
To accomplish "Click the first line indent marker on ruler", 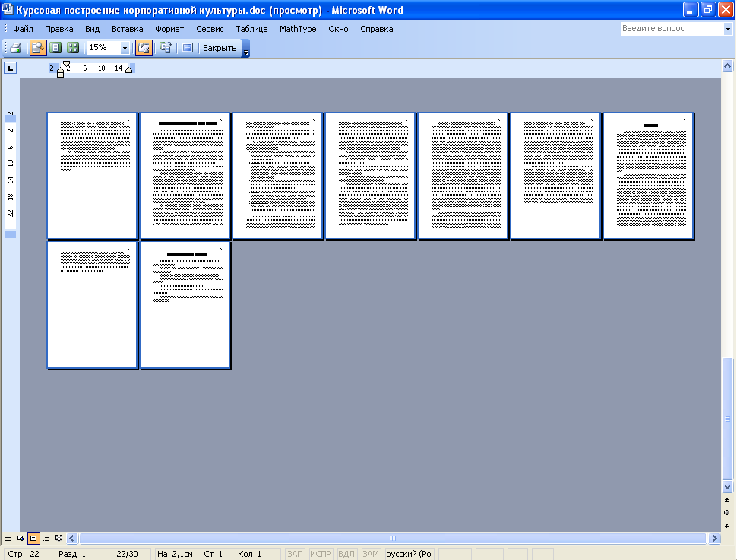I will pyautogui.click(x=66, y=64).
